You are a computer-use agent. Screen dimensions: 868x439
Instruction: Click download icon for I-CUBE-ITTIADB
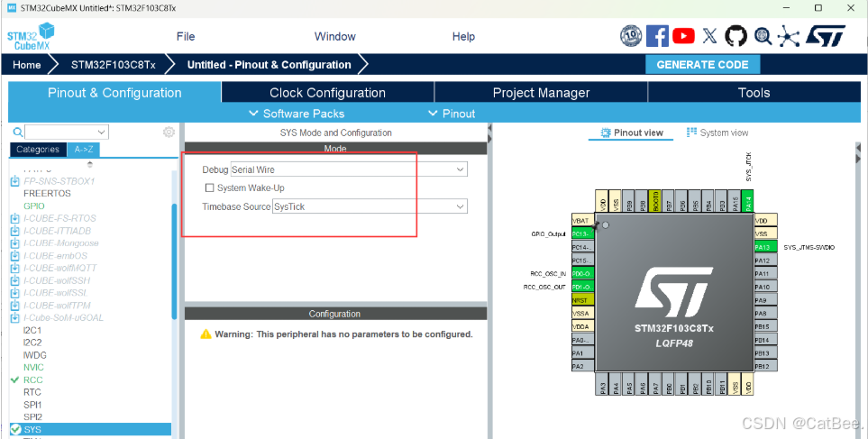[x=15, y=231]
